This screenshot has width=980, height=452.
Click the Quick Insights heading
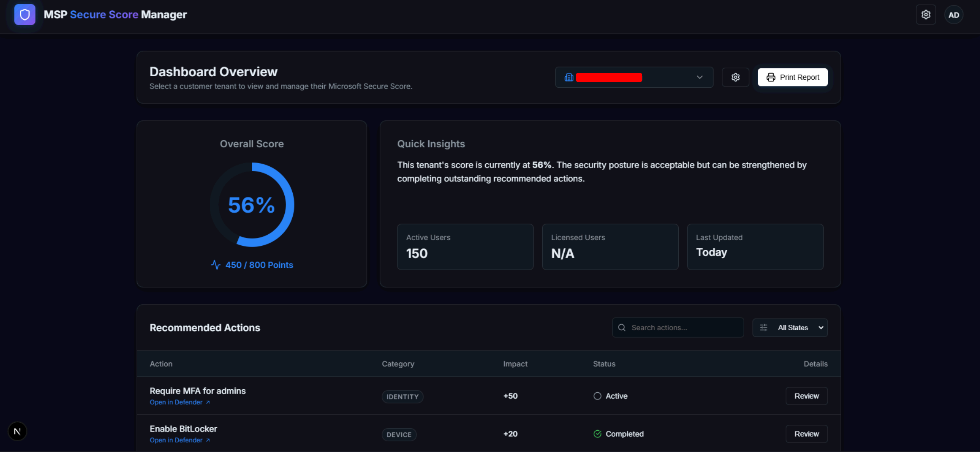(x=431, y=144)
